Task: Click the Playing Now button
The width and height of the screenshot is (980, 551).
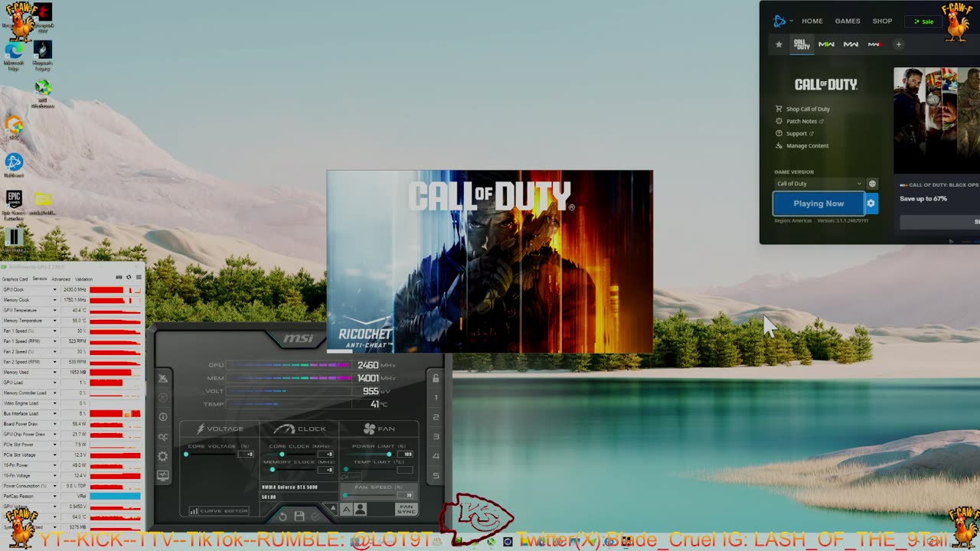Action: click(x=818, y=204)
